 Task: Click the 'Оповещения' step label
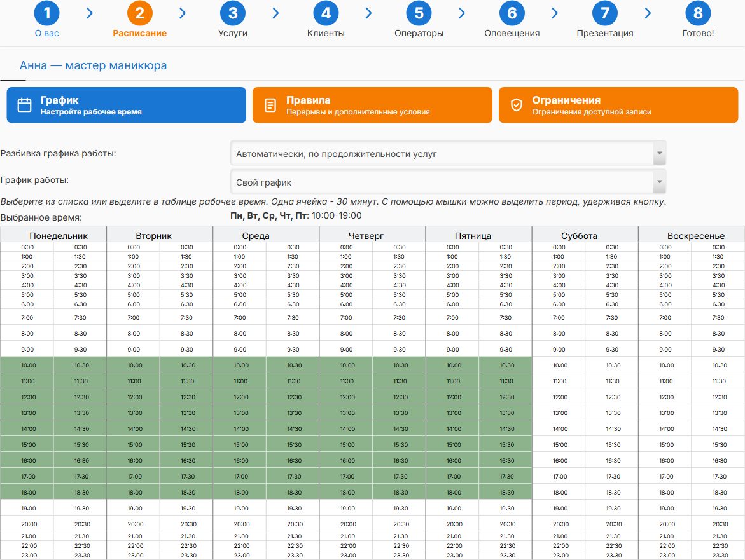[512, 33]
